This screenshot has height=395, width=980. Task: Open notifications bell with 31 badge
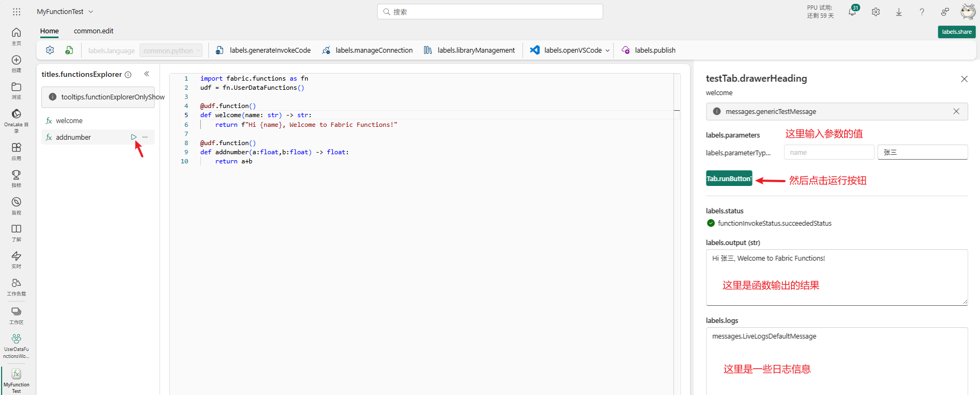click(x=852, y=11)
